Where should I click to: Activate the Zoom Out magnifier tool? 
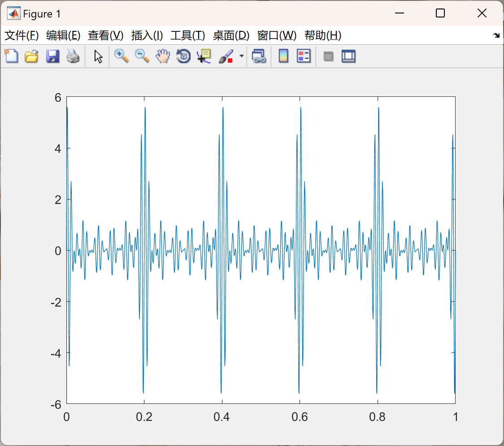pos(142,56)
